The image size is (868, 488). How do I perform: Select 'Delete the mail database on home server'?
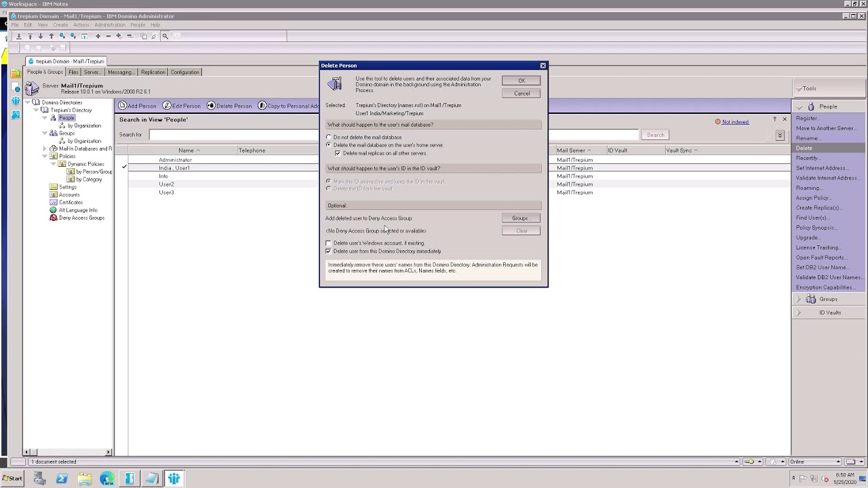(329, 145)
